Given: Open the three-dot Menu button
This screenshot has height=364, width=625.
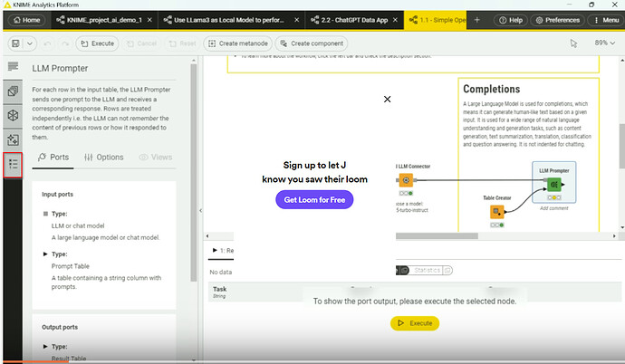Looking at the screenshot, I should coord(605,20).
